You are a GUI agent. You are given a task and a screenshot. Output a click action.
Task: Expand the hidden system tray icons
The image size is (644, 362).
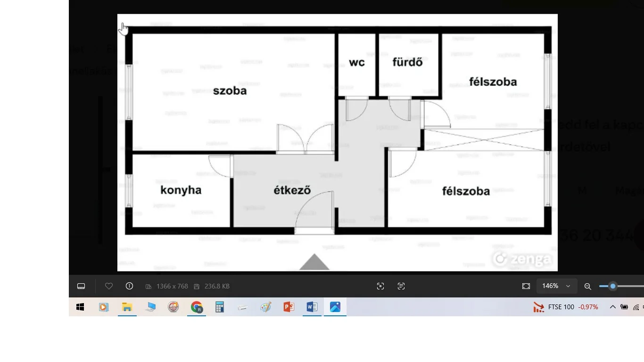click(x=612, y=307)
